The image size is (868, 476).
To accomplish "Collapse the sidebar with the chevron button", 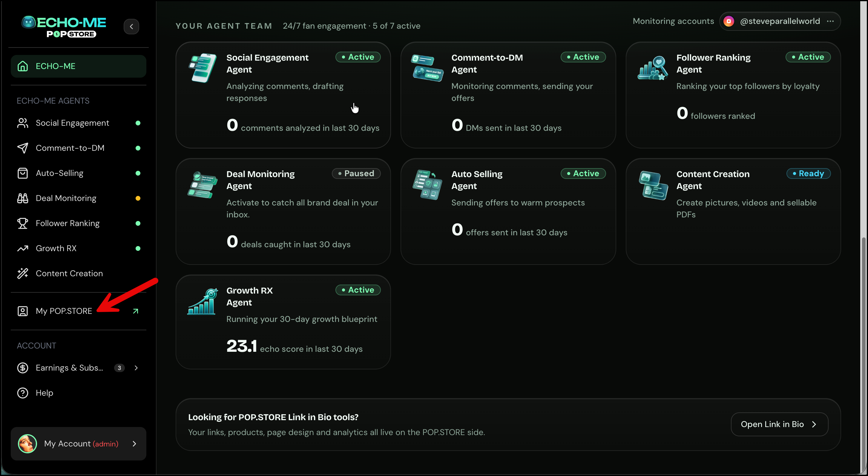I will click(131, 27).
